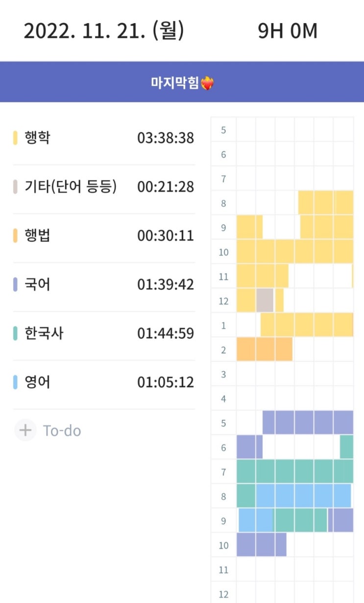Tap the 마지막힘 banner title

[x=175, y=83]
